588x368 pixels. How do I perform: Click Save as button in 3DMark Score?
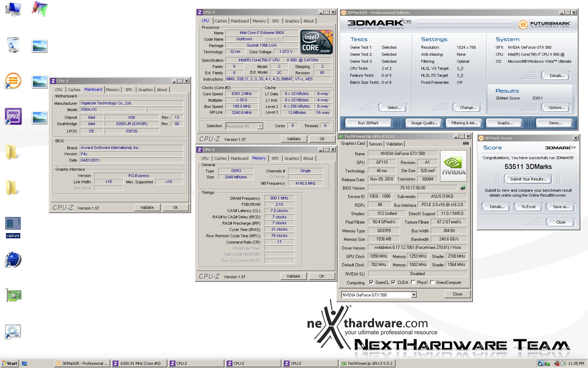[561, 207]
